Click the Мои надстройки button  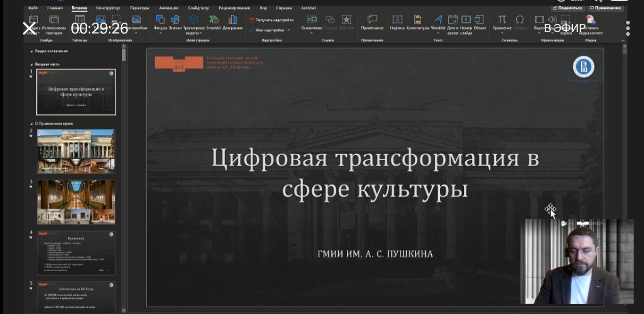(269, 30)
